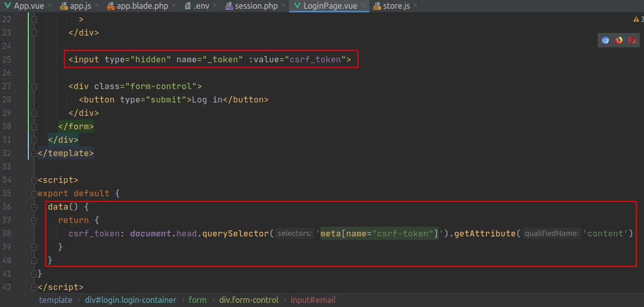This screenshot has height=307, width=644.
Task: Click the csrf_token property key on line 38
Action: (x=94, y=233)
